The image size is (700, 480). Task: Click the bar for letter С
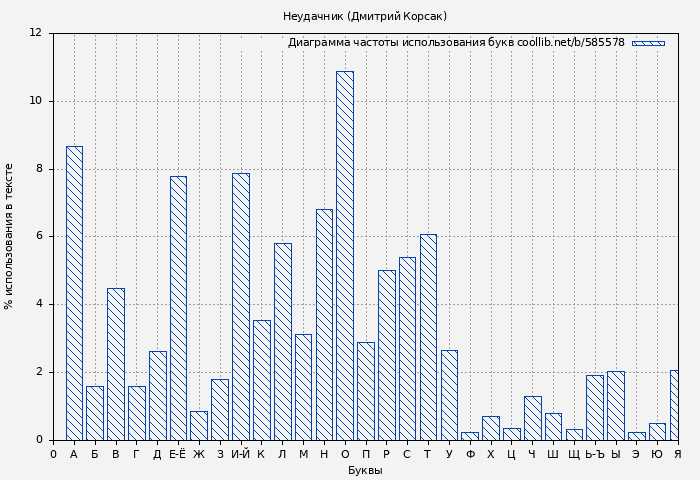pos(407,348)
